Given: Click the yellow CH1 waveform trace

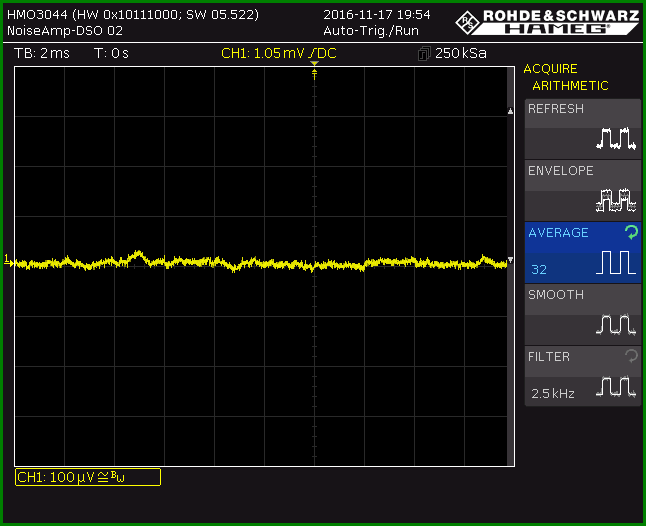Looking at the screenshot, I should coord(261,262).
